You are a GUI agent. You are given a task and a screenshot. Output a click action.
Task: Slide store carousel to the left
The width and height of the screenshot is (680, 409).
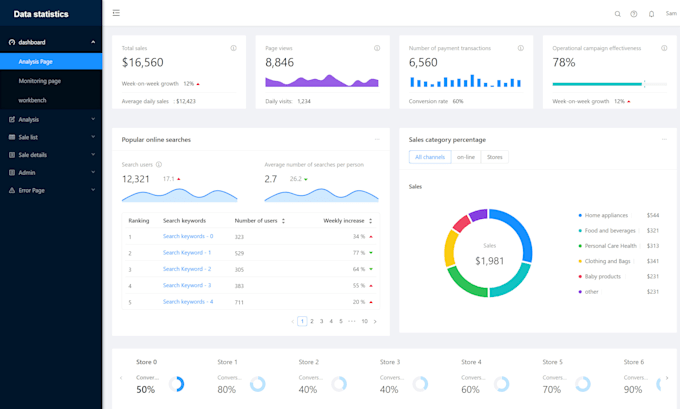point(121,378)
